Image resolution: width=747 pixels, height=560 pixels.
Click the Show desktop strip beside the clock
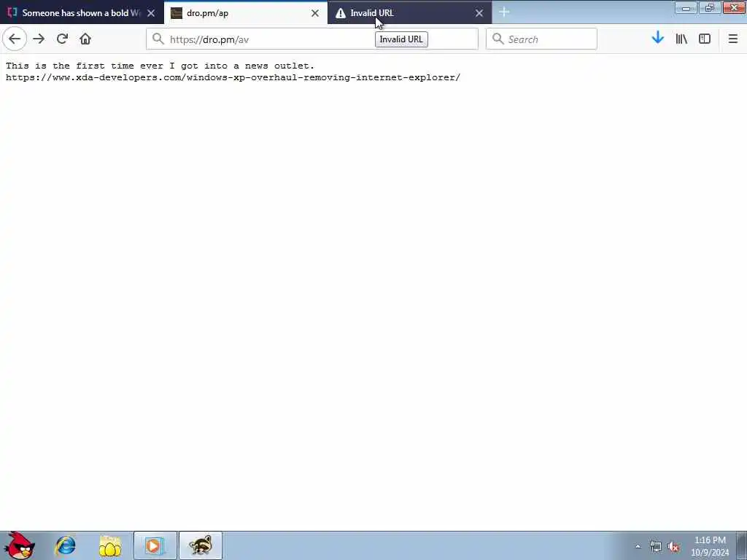tap(742, 545)
